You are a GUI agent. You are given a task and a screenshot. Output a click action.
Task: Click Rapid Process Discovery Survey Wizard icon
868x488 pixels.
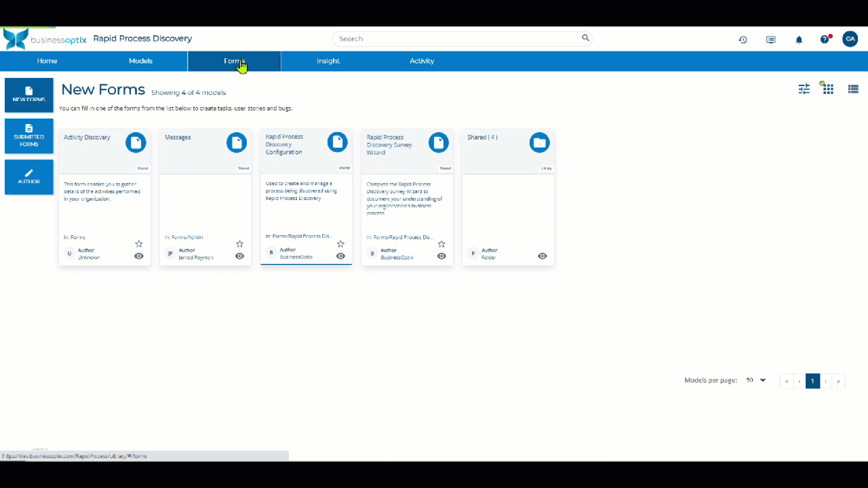click(439, 142)
